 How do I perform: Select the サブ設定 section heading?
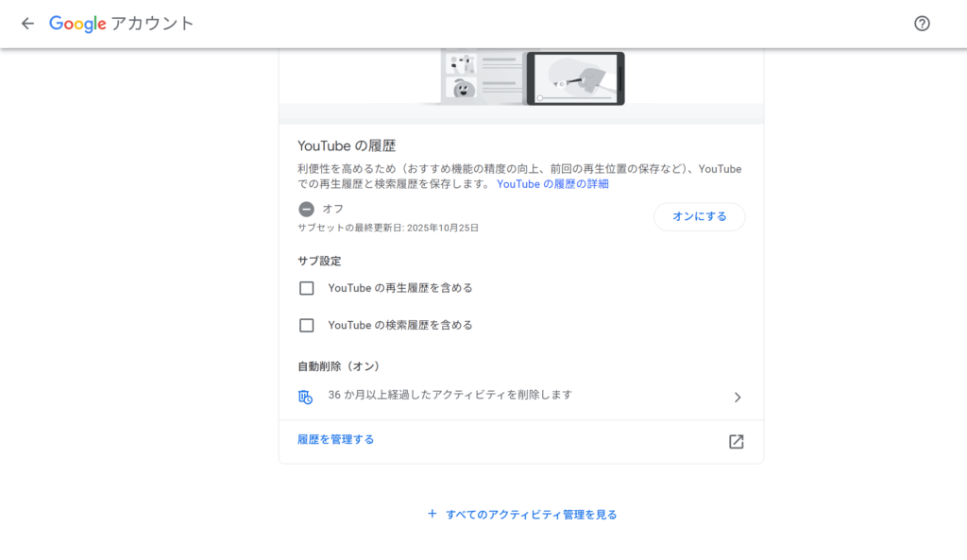[x=319, y=261]
